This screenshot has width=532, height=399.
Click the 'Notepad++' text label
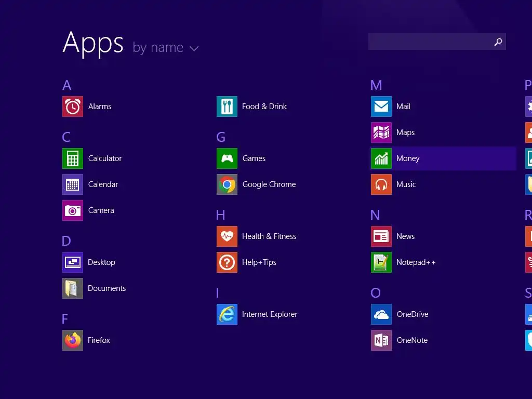[416, 262]
